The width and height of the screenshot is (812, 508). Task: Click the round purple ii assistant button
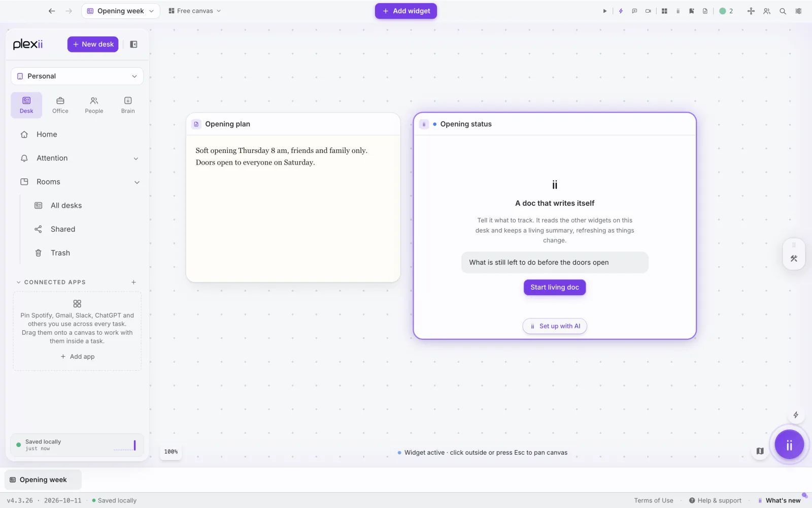pos(789,445)
